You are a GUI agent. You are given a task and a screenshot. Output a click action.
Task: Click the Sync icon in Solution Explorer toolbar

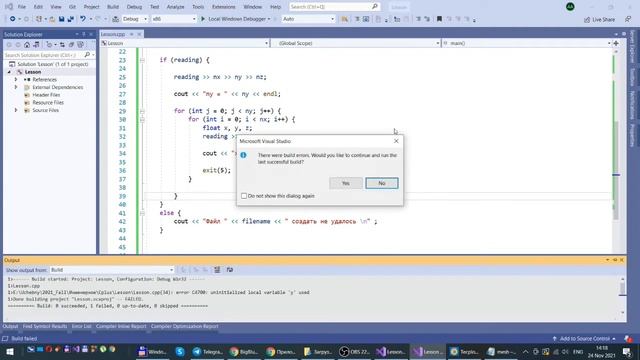pos(62,44)
